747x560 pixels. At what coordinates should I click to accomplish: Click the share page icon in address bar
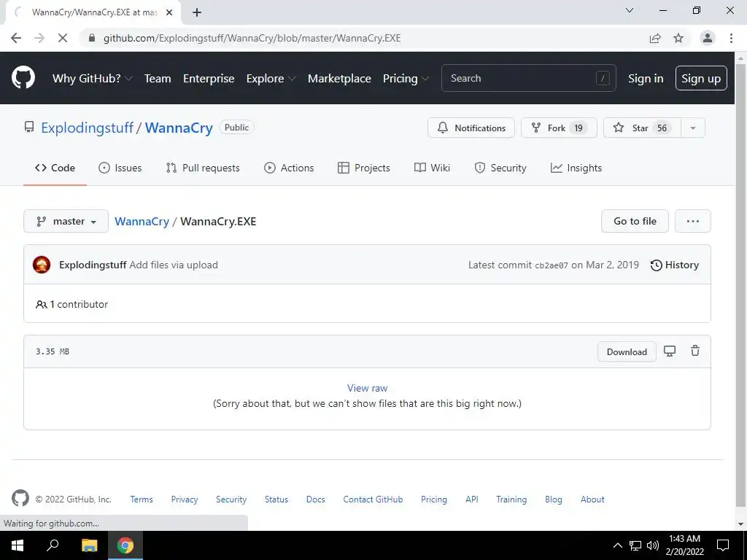(x=655, y=38)
